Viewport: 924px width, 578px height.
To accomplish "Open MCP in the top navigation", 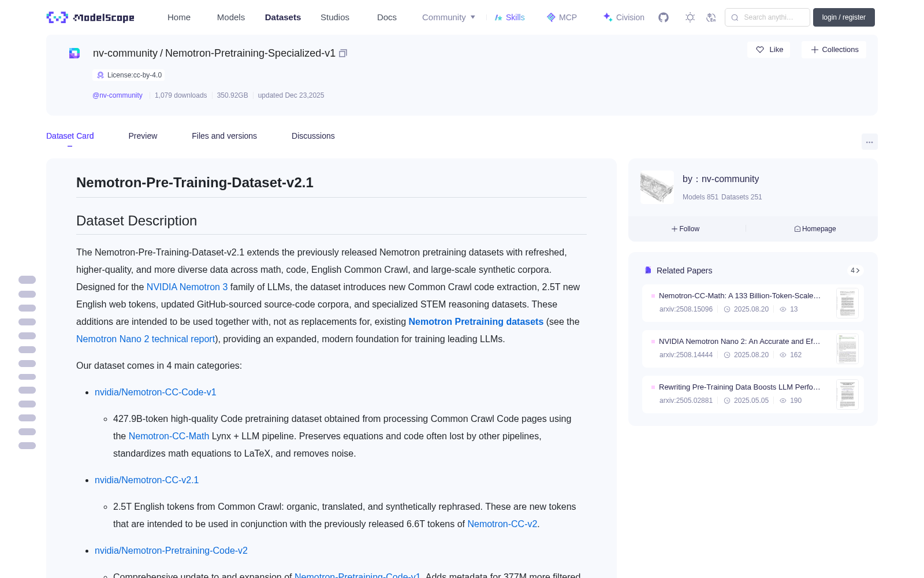I will pyautogui.click(x=562, y=17).
